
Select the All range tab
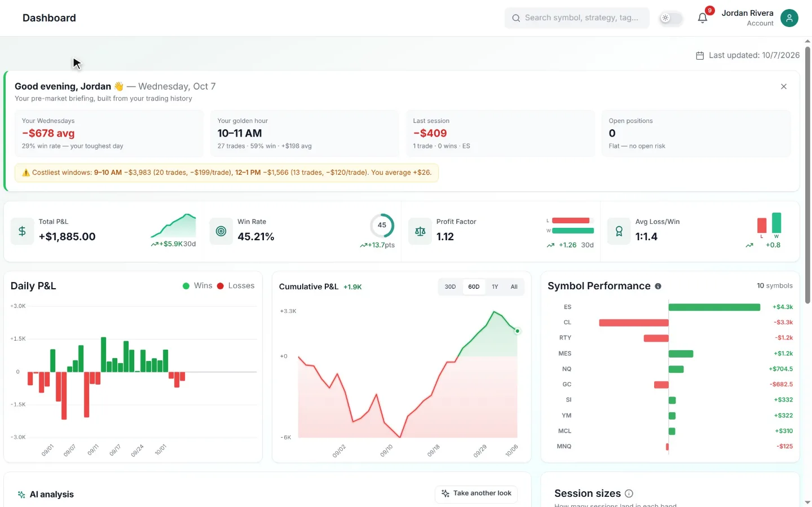[514, 286]
